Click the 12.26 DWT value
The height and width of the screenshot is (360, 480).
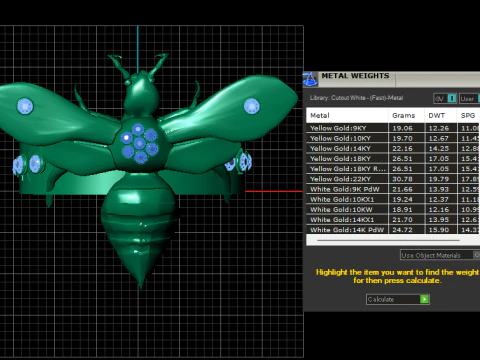click(x=439, y=128)
